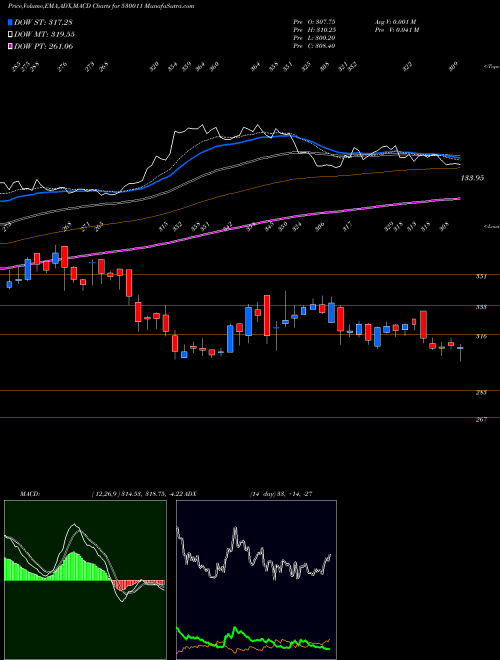Screen dimensions: 500x660
Task: Click the 'Pre V: 0.041 M' volume label
Action: pyautogui.click(x=396, y=30)
